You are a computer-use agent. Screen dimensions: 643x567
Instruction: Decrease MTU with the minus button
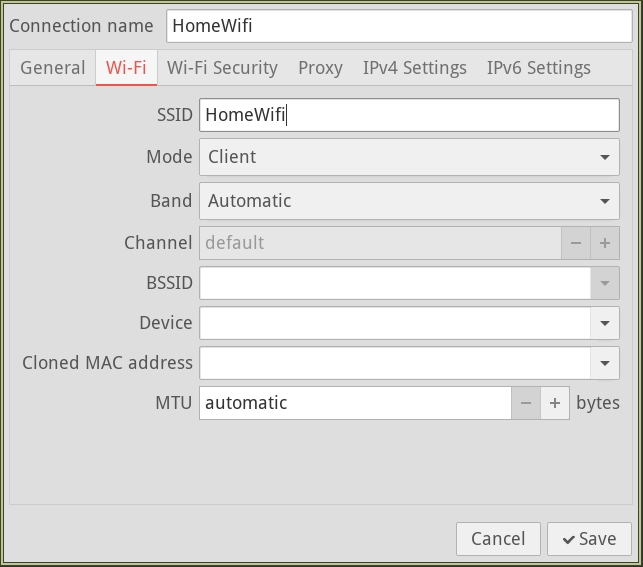[x=526, y=403]
